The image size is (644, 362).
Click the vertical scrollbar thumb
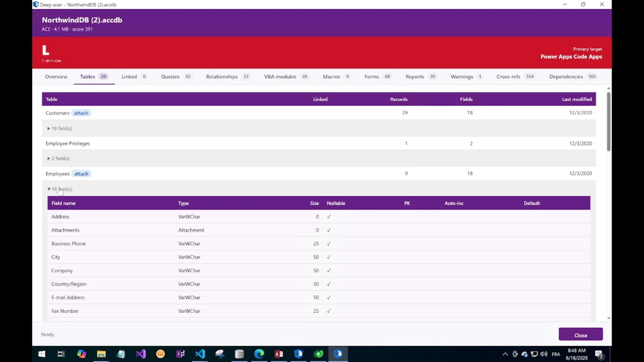pyautogui.click(x=609, y=121)
